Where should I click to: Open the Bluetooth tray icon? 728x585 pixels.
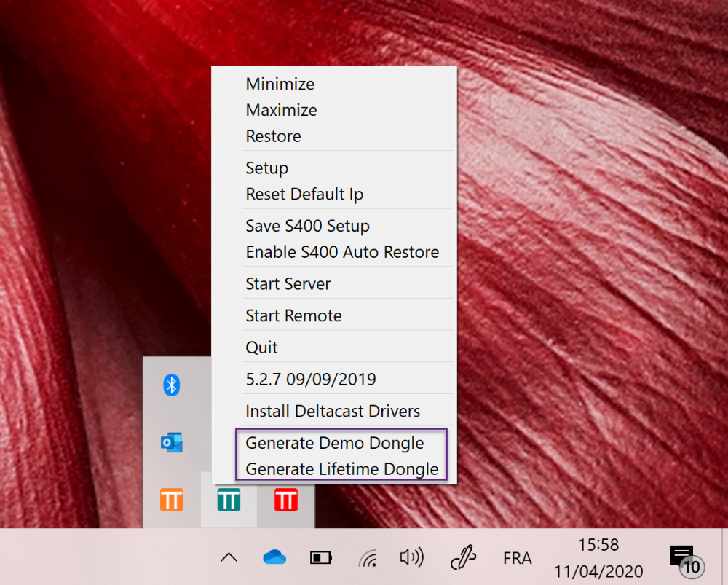click(x=170, y=385)
